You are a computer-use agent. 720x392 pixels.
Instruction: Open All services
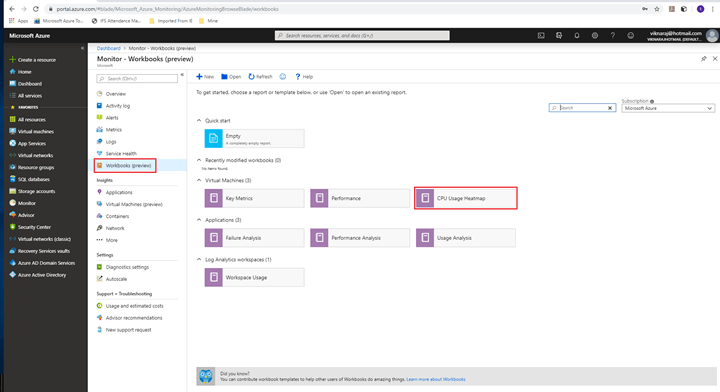click(26, 95)
